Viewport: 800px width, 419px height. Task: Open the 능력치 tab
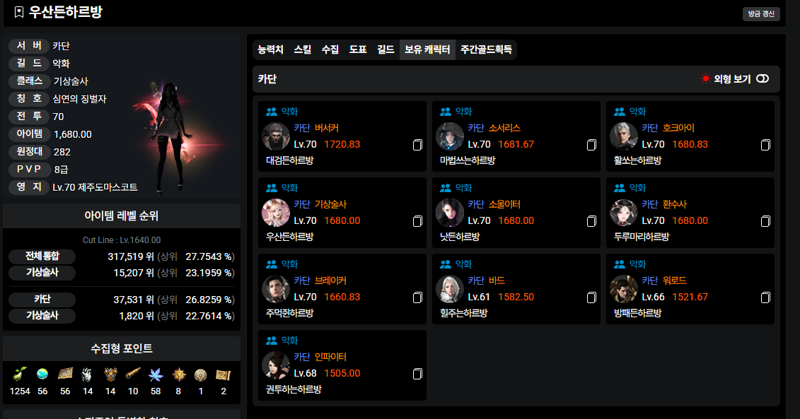(x=270, y=50)
